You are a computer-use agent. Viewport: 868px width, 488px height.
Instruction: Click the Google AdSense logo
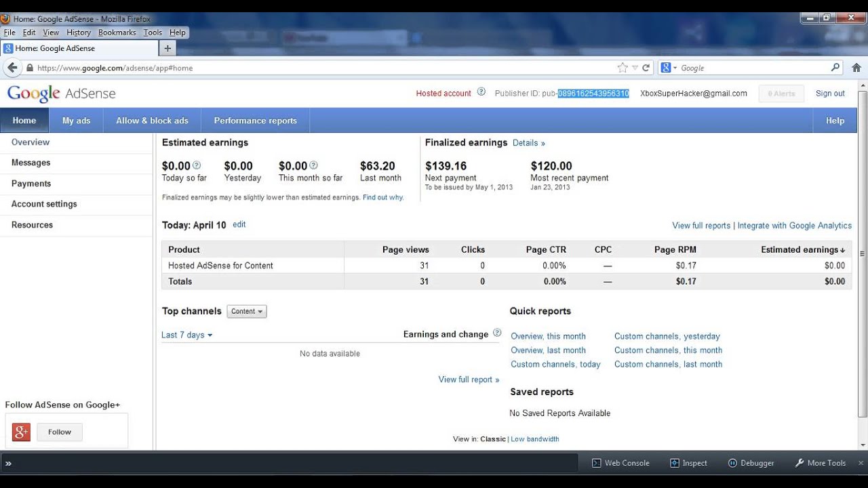62,94
